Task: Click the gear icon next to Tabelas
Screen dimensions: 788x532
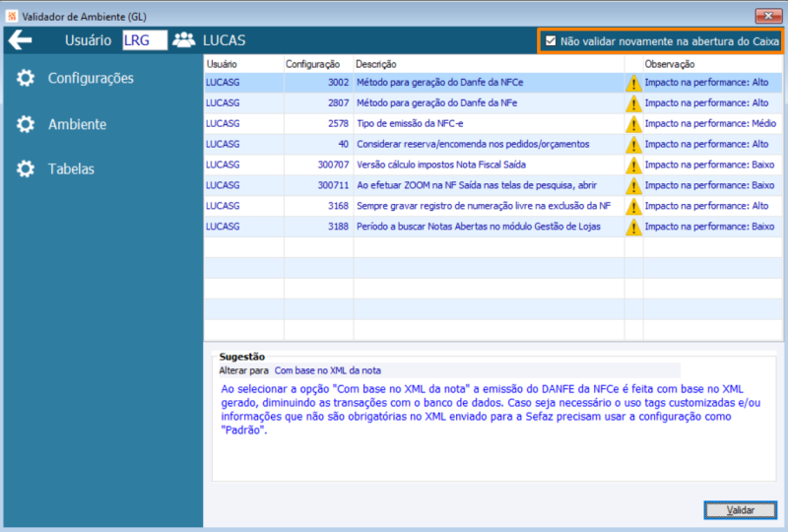Action: [26, 168]
